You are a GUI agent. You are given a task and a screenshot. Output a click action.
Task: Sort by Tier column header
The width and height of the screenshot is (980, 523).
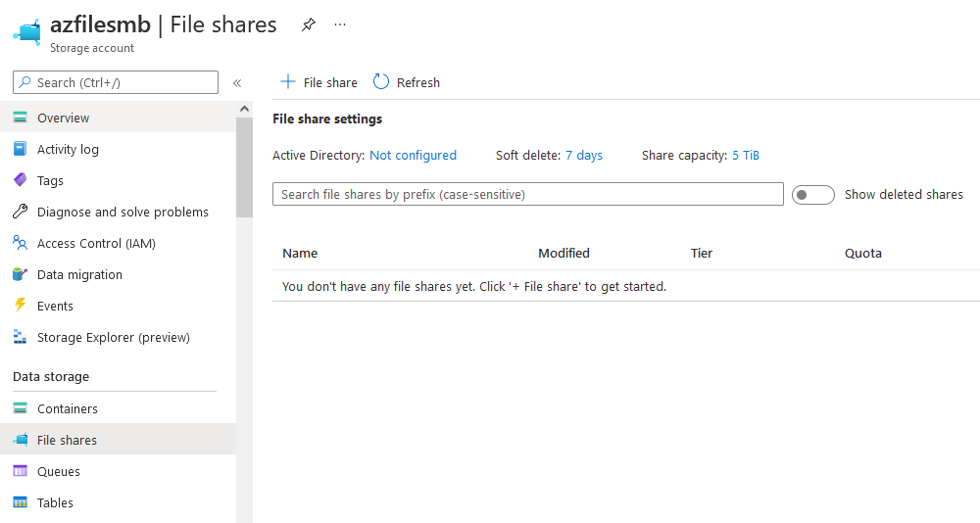coord(702,253)
